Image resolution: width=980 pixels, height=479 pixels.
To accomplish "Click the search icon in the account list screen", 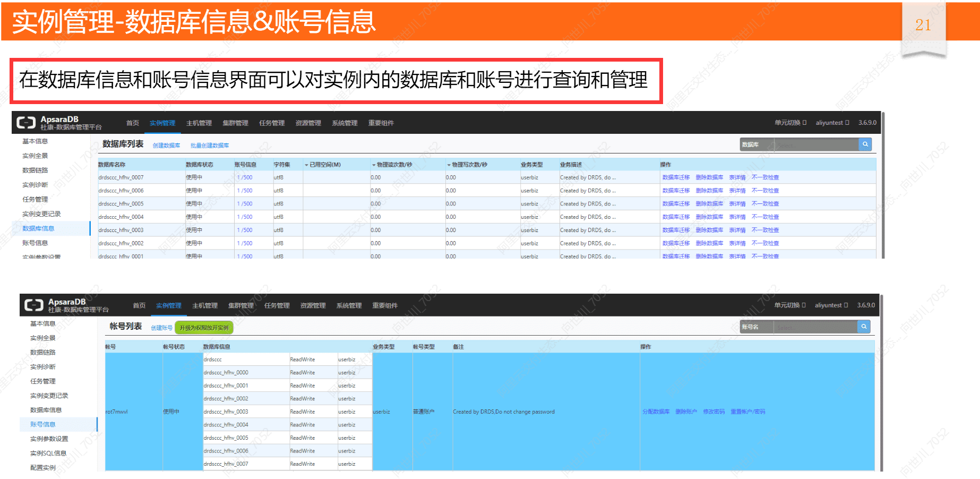I will click(x=864, y=327).
